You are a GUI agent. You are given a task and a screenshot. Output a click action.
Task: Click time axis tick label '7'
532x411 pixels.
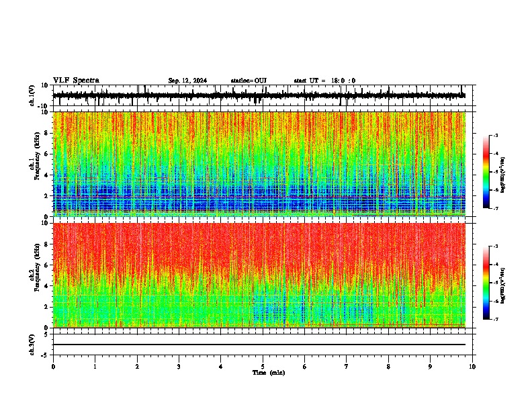pos(347,367)
